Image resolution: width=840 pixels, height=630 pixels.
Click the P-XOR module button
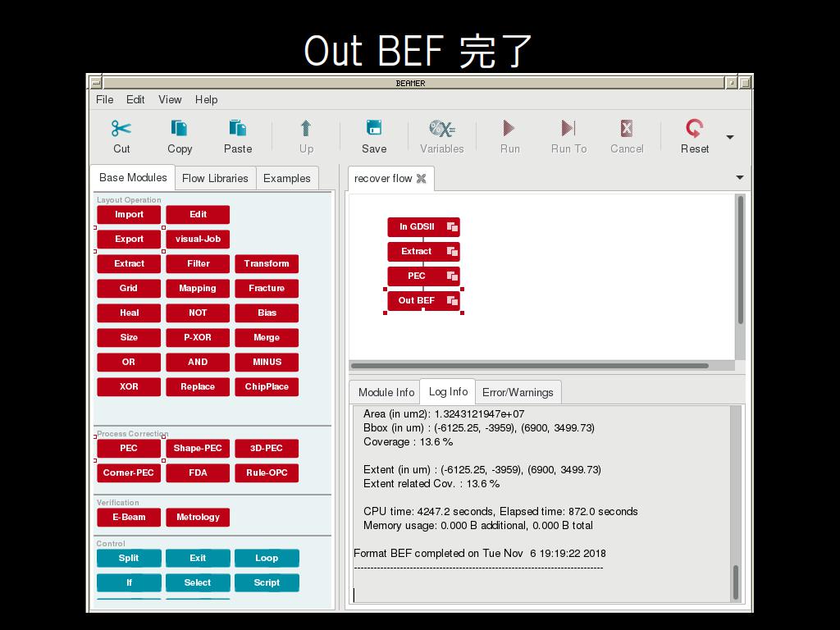pyautogui.click(x=198, y=337)
